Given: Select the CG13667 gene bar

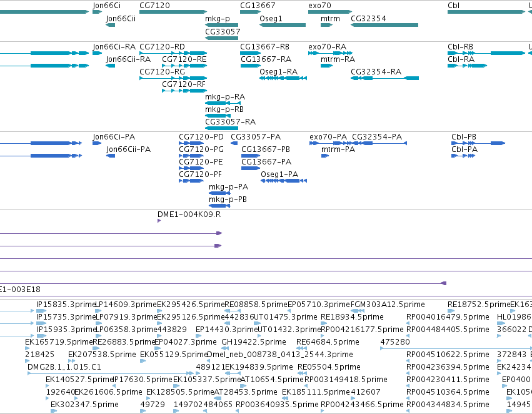Looking at the screenshot, I should click(x=251, y=12).
